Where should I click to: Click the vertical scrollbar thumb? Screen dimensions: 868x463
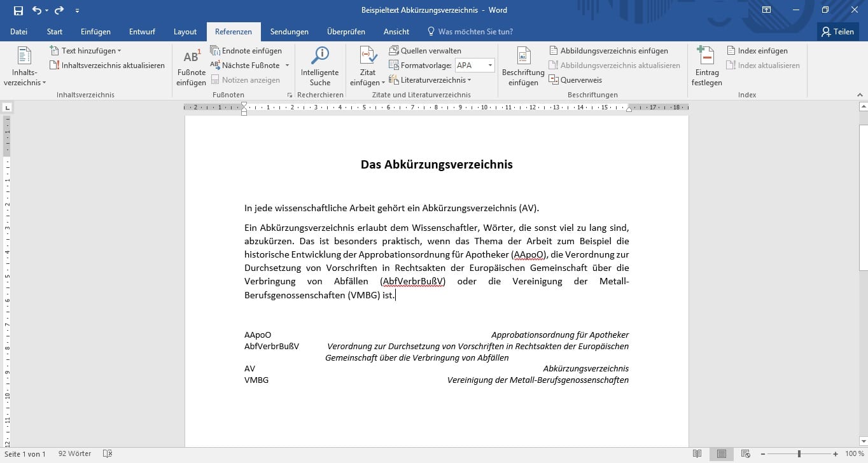(863, 197)
